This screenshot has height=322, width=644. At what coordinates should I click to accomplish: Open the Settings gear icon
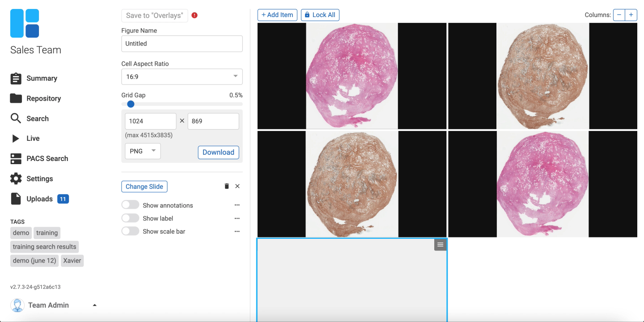coord(16,178)
